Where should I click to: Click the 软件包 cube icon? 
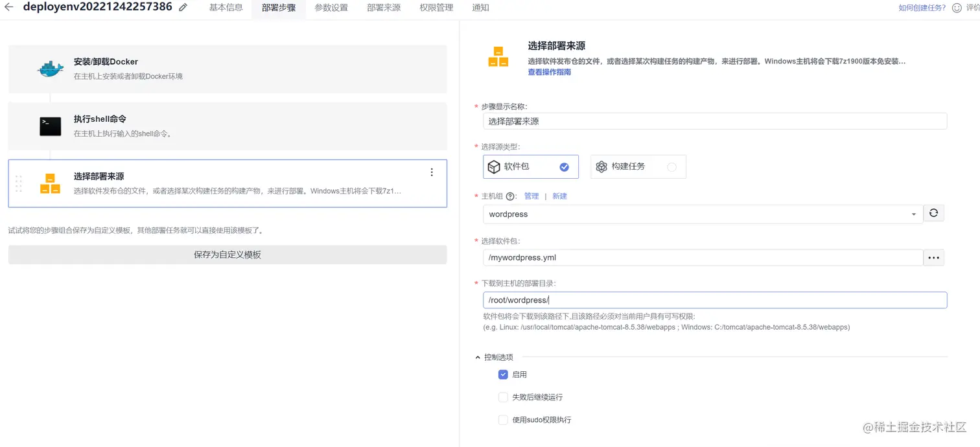click(494, 167)
